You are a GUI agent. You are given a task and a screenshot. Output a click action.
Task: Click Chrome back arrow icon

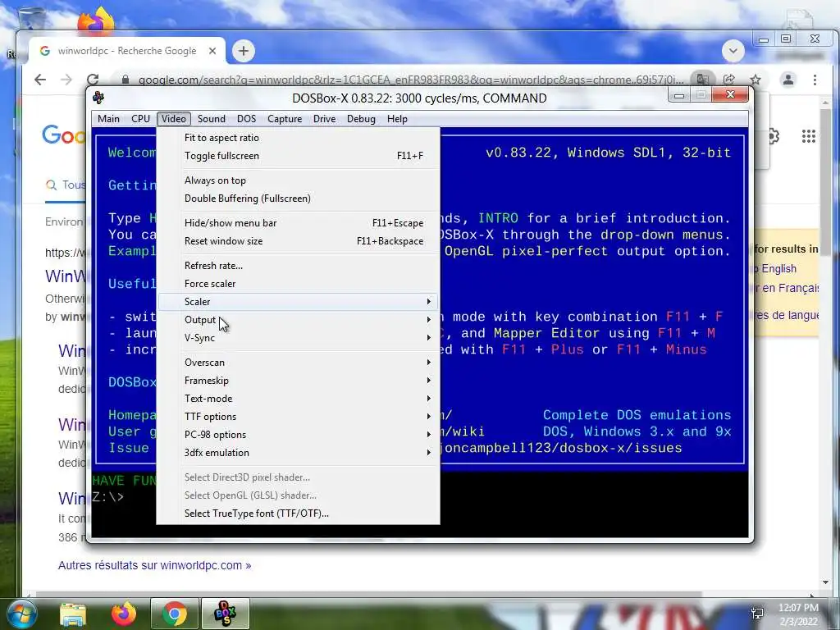(x=40, y=80)
